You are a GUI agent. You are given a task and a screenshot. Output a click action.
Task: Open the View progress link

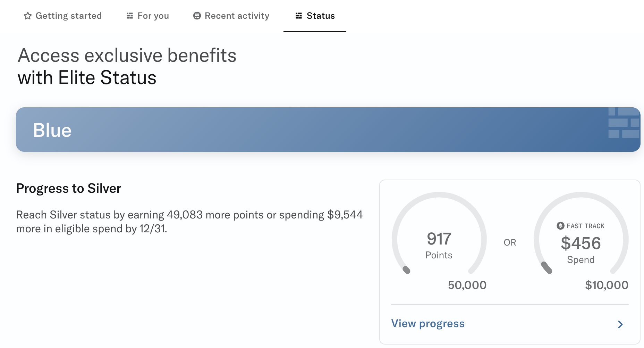coord(428,323)
